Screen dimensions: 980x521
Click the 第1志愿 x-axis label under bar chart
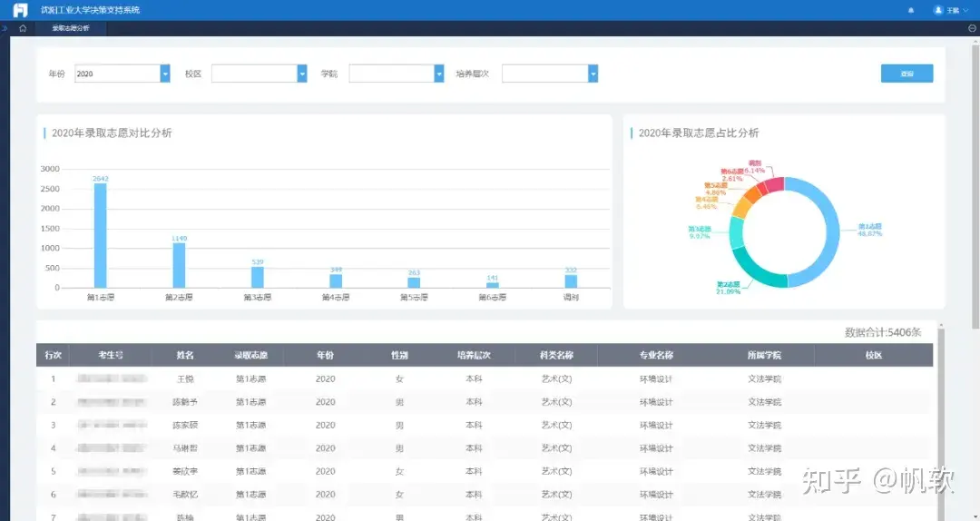tap(100, 298)
